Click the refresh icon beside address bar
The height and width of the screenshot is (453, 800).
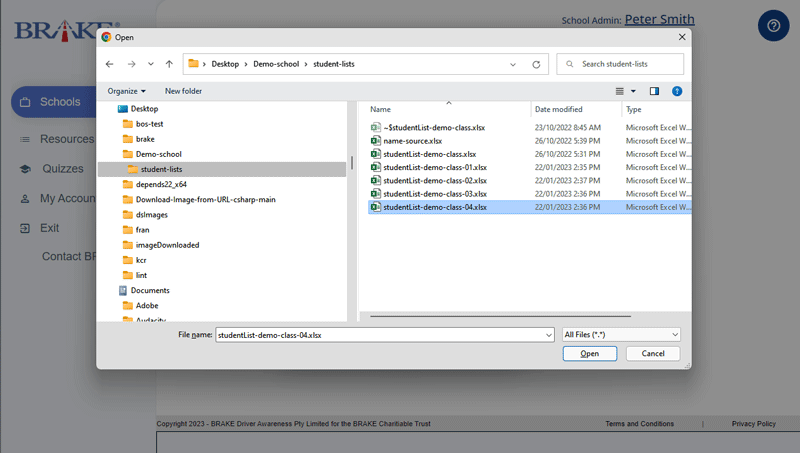536,64
